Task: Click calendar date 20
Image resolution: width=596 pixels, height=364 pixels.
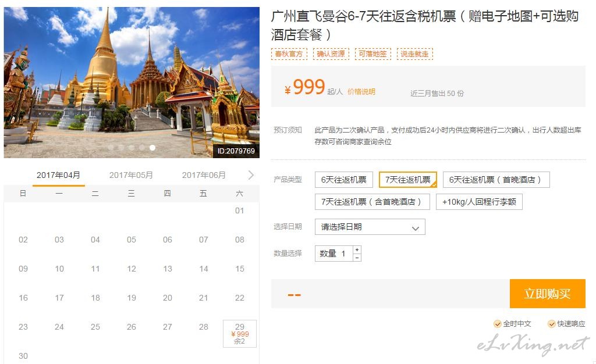Action: click(168, 298)
